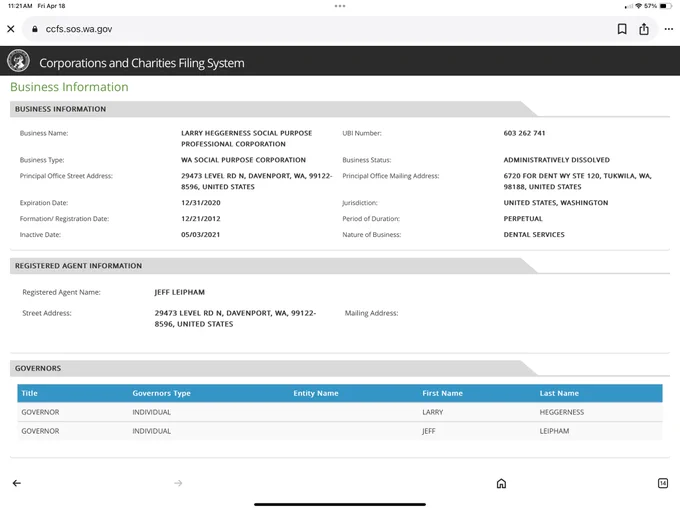Viewport: 680px width, 510px height.
Task: Select the Business Status label
Action: pos(366,160)
